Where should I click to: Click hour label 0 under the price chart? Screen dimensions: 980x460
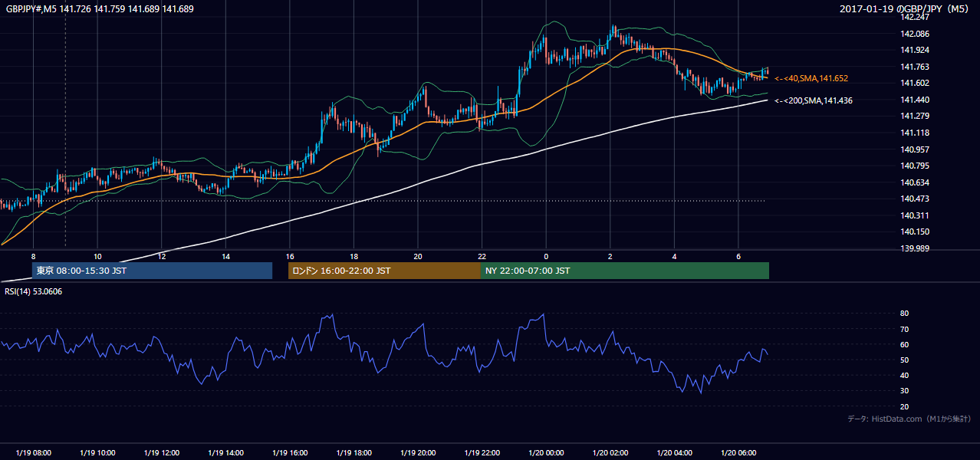[x=546, y=256]
